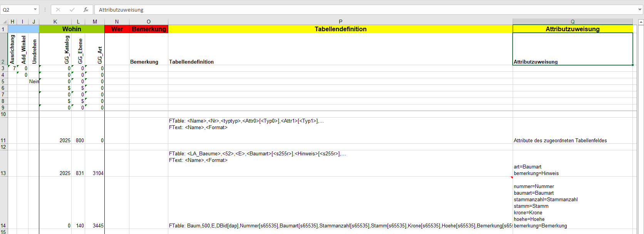644x234 pixels.
Task: Click the red Wer header cell
Action: point(117,29)
